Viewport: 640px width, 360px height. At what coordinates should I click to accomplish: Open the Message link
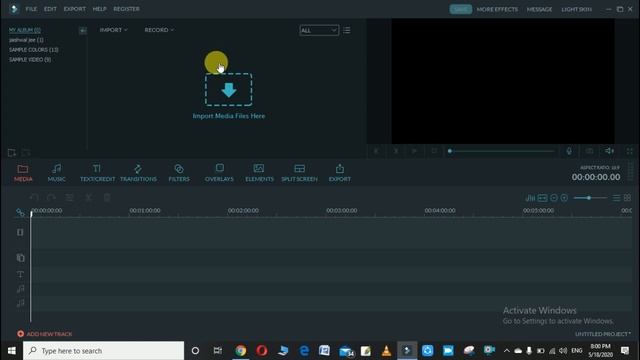tap(539, 9)
